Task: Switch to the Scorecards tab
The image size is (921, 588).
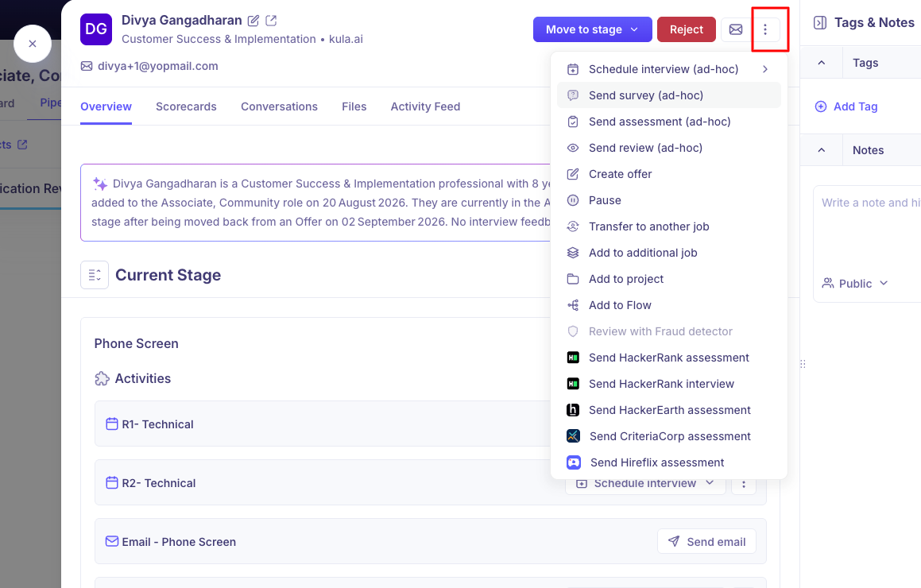Action: tap(186, 107)
